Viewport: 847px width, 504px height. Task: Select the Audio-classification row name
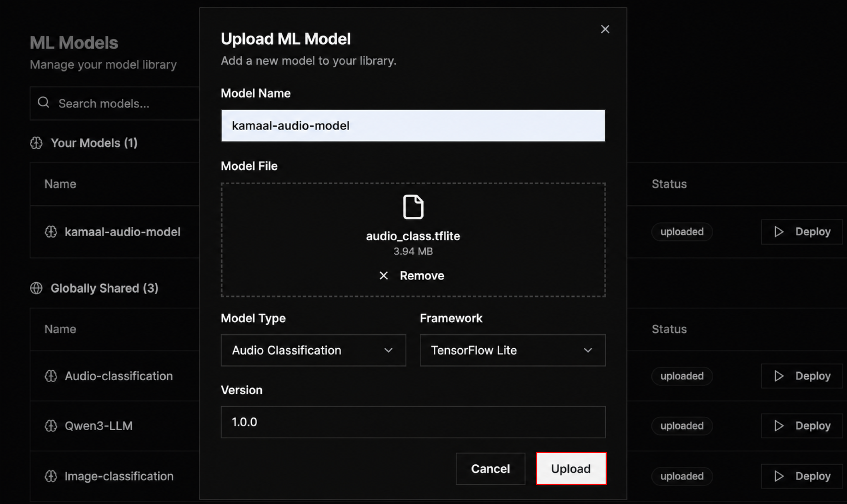coord(119,376)
